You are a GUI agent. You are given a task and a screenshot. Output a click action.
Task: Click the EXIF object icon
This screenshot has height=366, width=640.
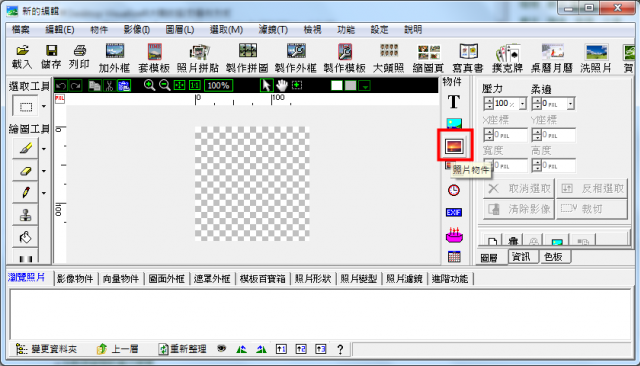[x=454, y=212]
